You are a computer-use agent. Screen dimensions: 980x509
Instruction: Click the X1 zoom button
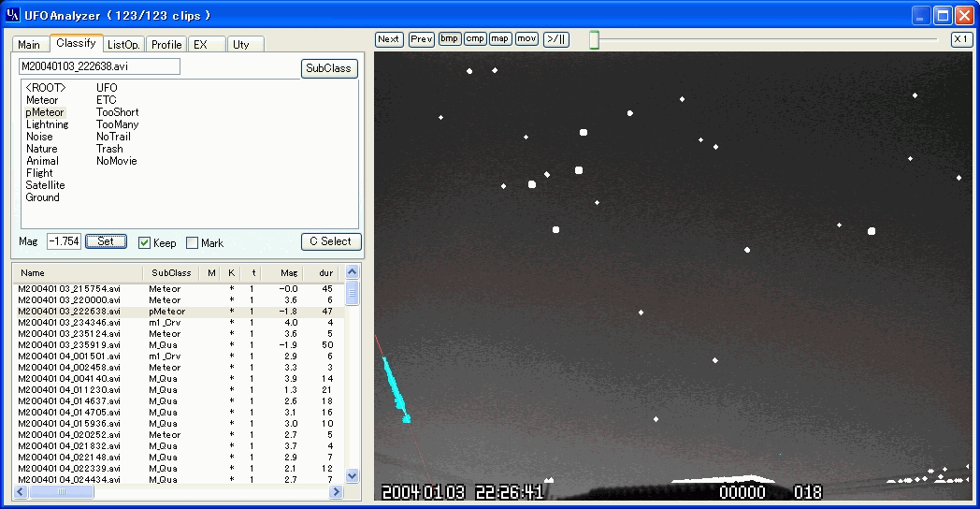pyautogui.click(x=961, y=39)
